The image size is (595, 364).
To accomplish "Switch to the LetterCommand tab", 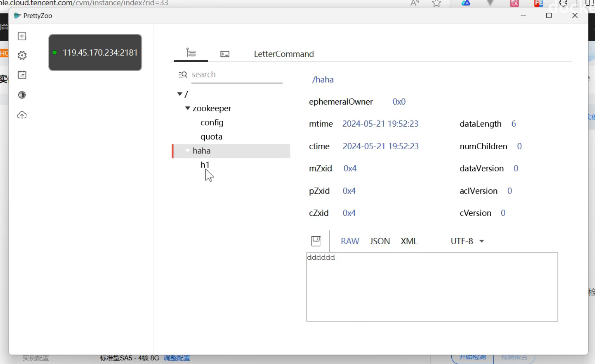I will [284, 54].
